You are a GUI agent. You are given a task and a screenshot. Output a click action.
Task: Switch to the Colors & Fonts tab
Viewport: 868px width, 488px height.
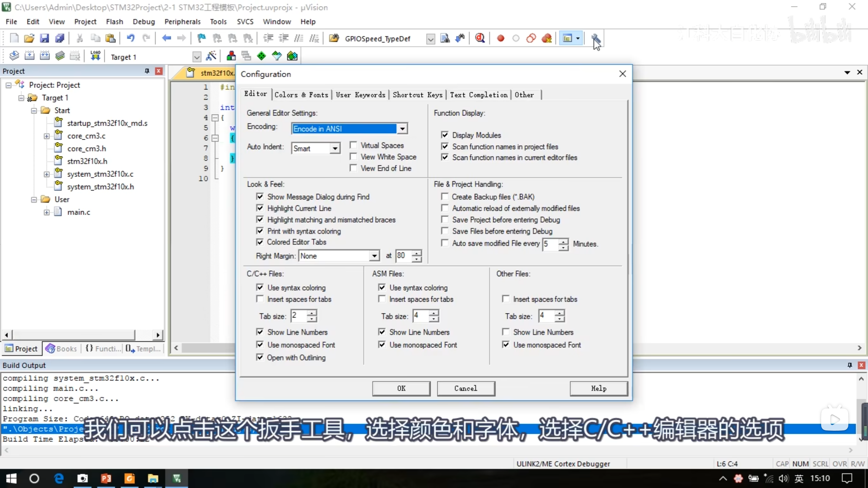[301, 95]
